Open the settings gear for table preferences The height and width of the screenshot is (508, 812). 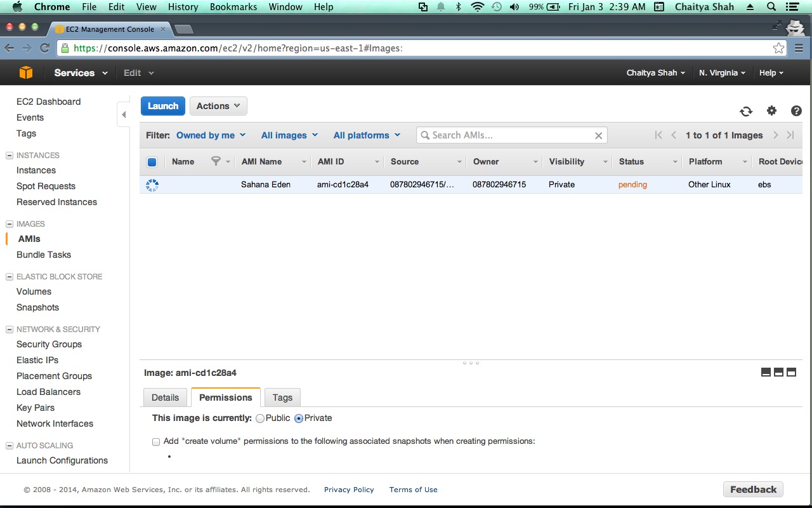click(771, 110)
